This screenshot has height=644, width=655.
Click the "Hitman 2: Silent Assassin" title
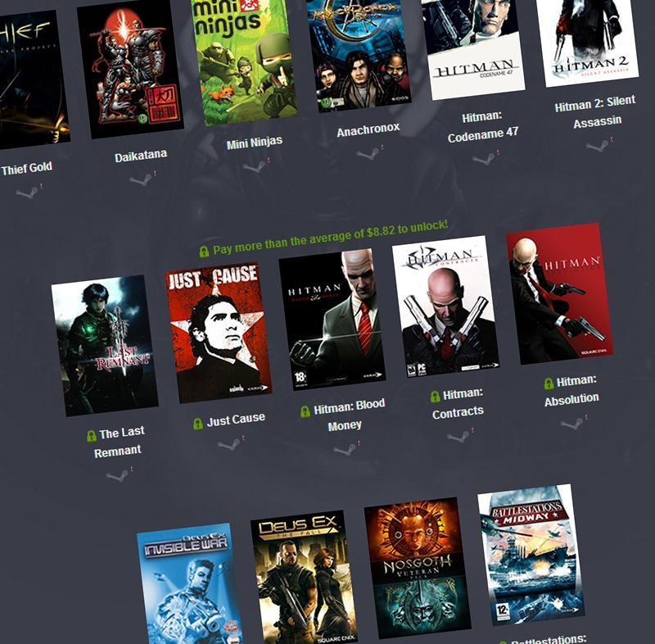pos(595,112)
